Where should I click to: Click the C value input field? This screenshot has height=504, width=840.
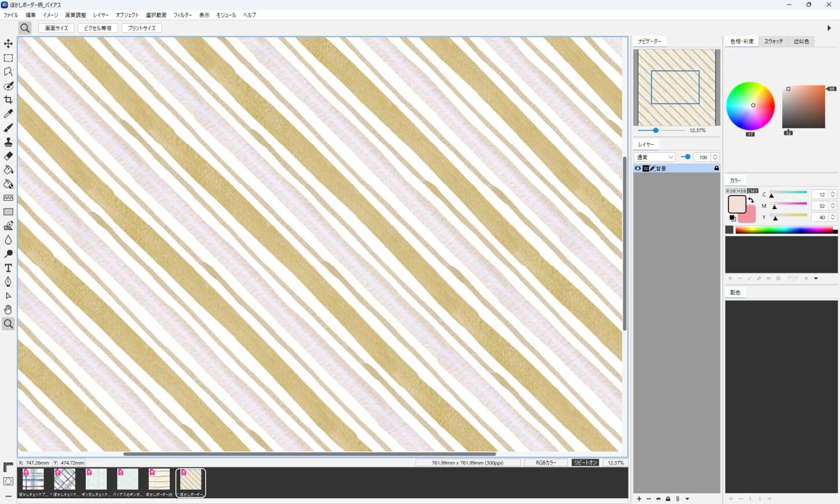819,195
